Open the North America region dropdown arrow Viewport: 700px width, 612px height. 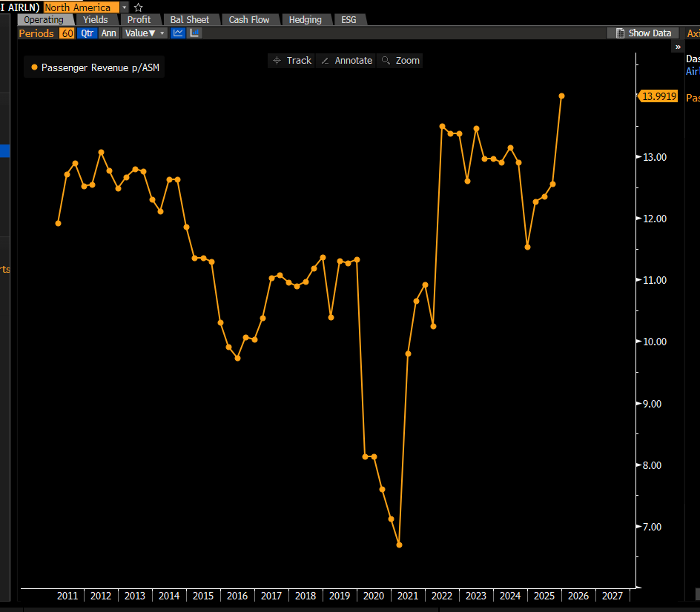pyautogui.click(x=125, y=7)
